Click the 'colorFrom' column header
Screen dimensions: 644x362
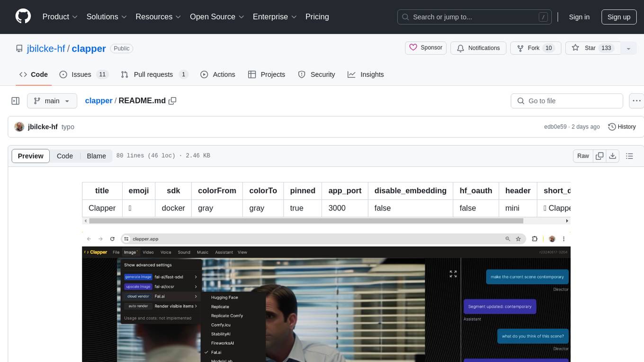(x=217, y=190)
